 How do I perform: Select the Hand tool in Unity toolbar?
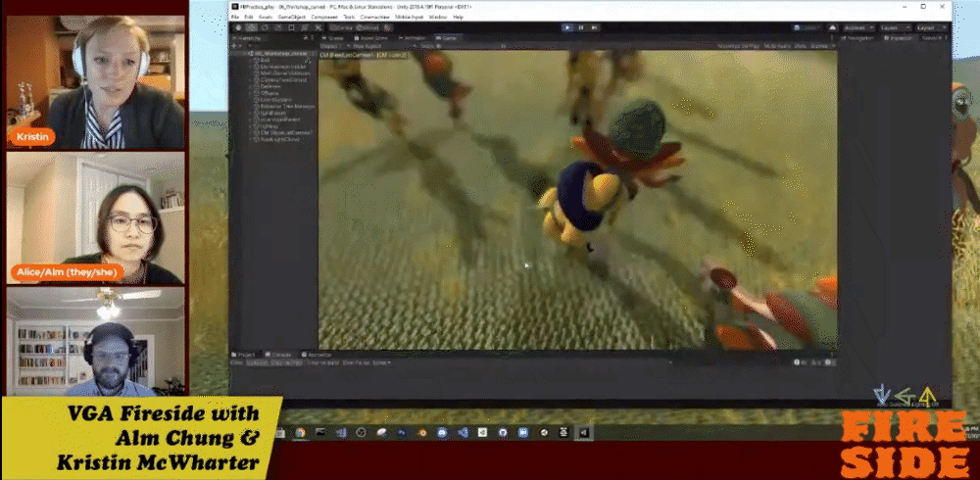pos(238,27)
